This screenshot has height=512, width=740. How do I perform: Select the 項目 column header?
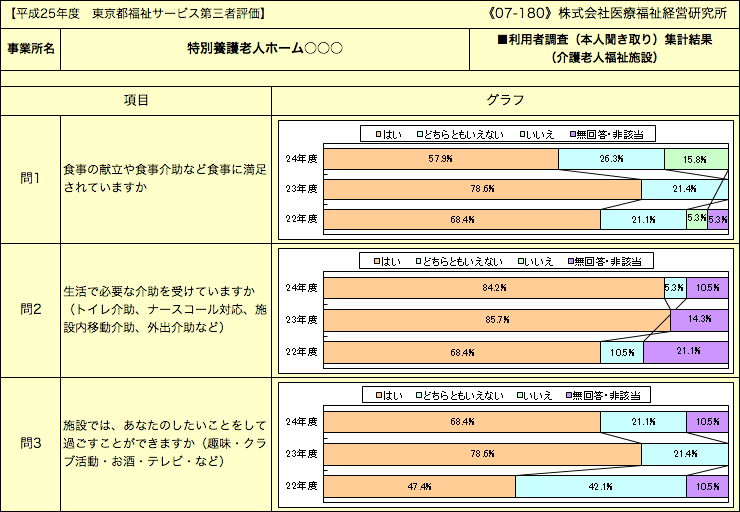pos(136,100)
